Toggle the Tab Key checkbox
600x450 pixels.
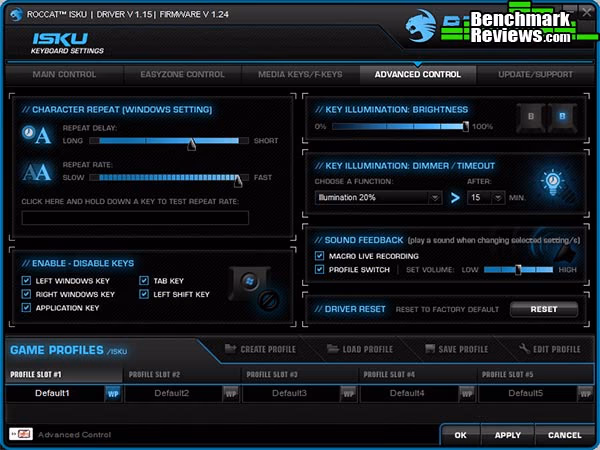144,280
